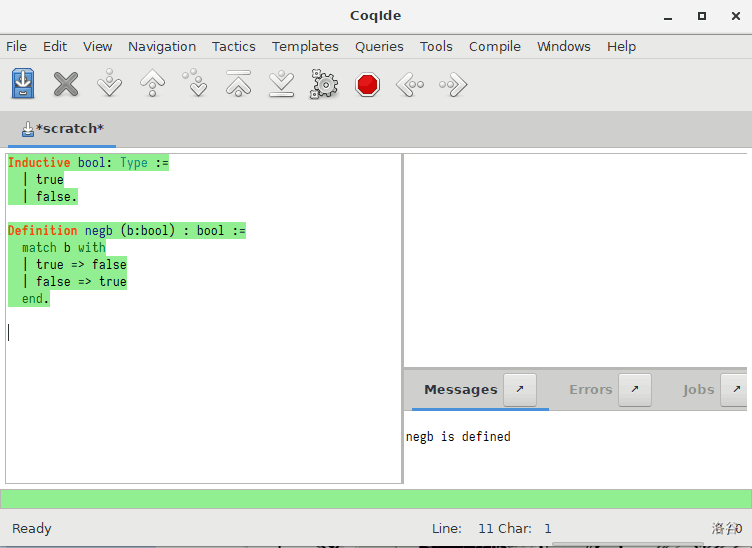752x548 pixels.
Task: Open the Compile menu
Action: (494, 46)
